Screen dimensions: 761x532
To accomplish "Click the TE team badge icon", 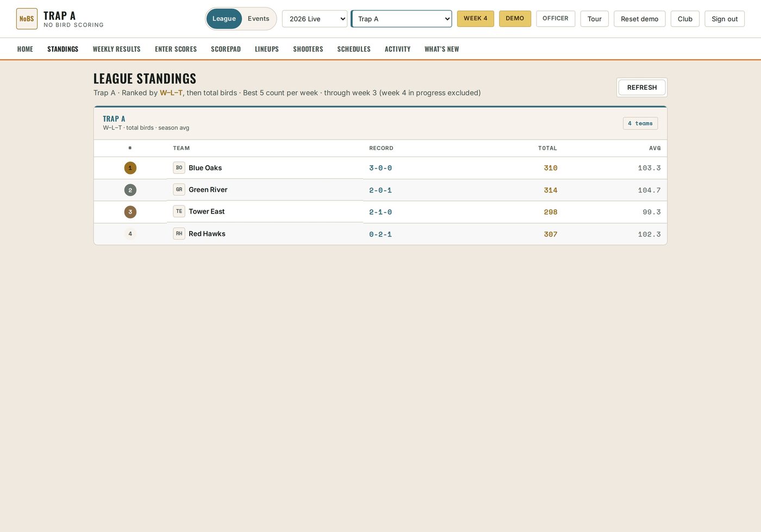I will click(x=179, y=211).
